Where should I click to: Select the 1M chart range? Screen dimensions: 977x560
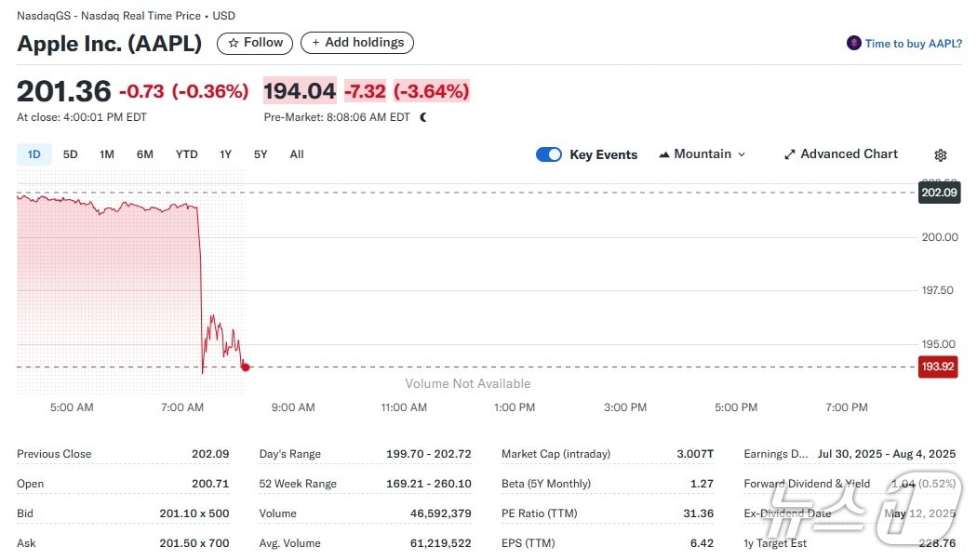point(107,154)
